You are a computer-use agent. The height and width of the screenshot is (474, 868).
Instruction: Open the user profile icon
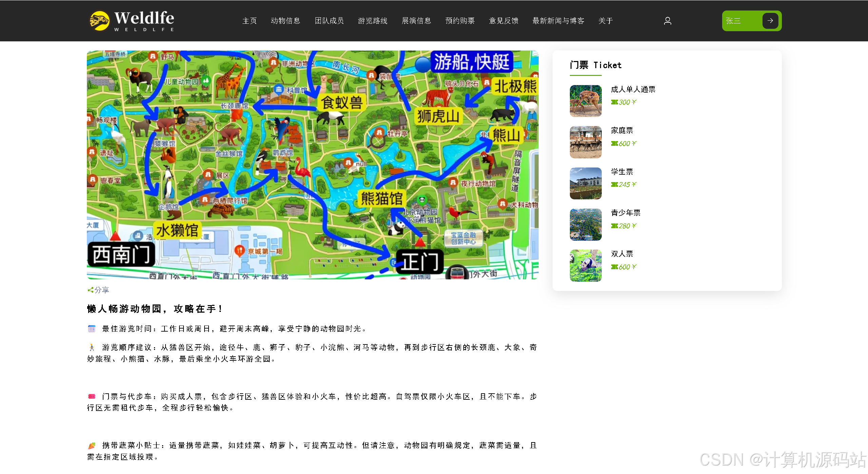[667, 21]
